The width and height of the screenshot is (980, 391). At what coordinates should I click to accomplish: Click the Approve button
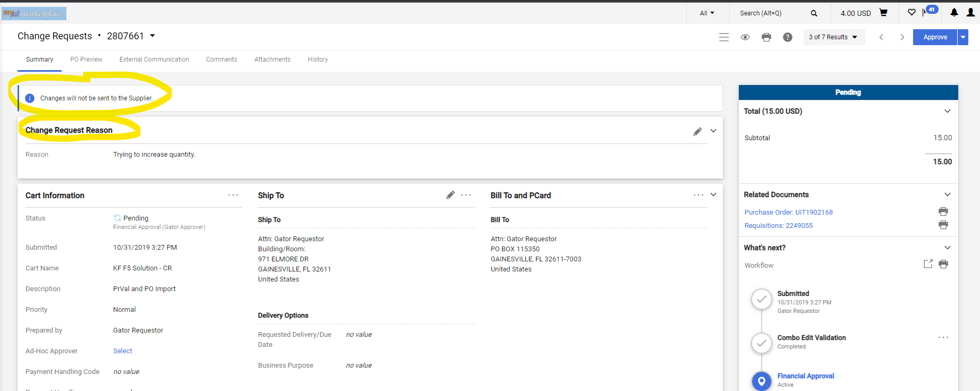click(935, 37)
